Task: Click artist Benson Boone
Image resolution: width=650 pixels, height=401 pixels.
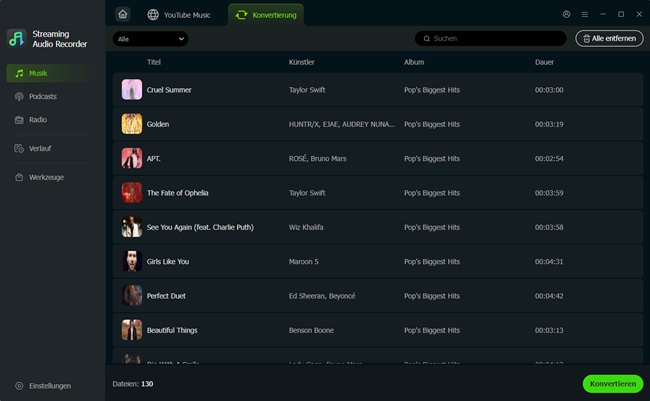Action: click(311, 331)
